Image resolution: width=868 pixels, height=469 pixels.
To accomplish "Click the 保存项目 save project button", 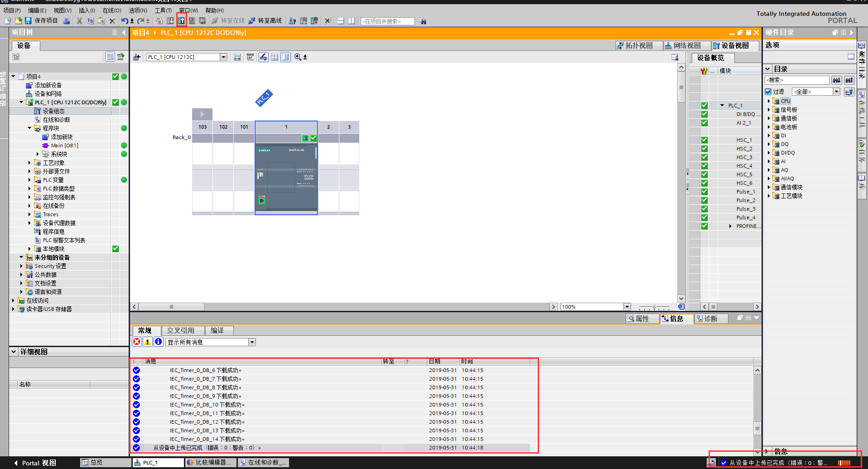I will click(41, 21).
